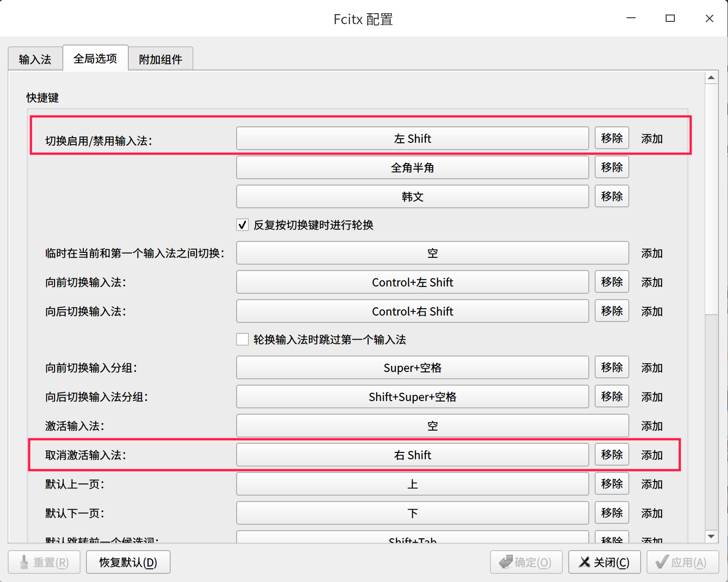
Task: Click the scroll up arrow
Action: (x=711, y=78)
